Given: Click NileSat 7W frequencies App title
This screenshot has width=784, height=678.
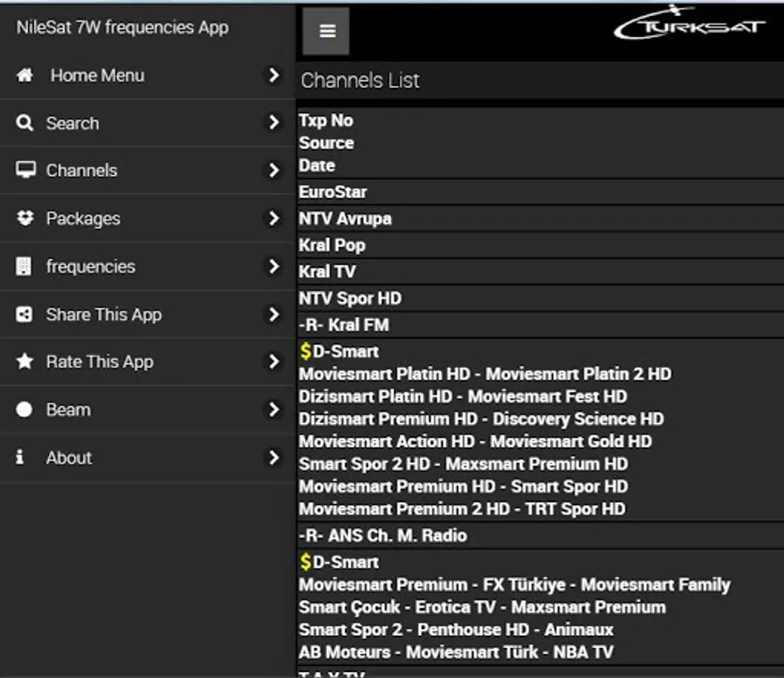Looking at the screenshot, I should pos(122,27).
